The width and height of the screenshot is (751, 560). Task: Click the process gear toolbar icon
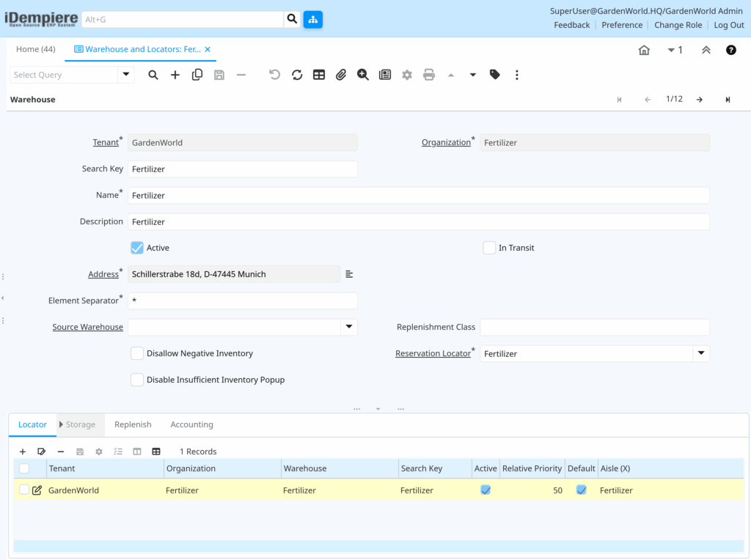pyautogui.click(x=406, y=75)
